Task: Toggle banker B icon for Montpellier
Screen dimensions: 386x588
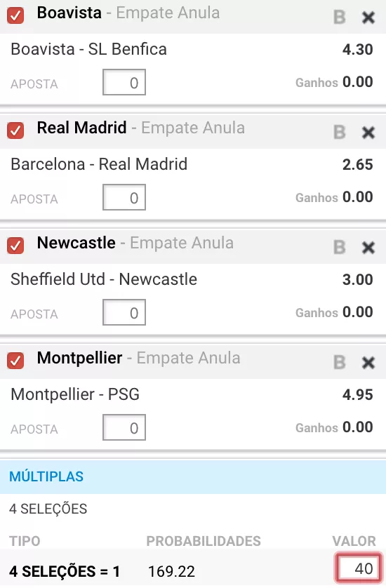Action: (340, 363)
